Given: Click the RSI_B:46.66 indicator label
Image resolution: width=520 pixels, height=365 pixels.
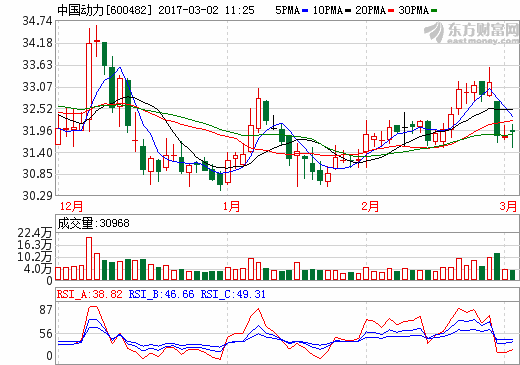Looking at the screenshot, I should coord(161,294).
